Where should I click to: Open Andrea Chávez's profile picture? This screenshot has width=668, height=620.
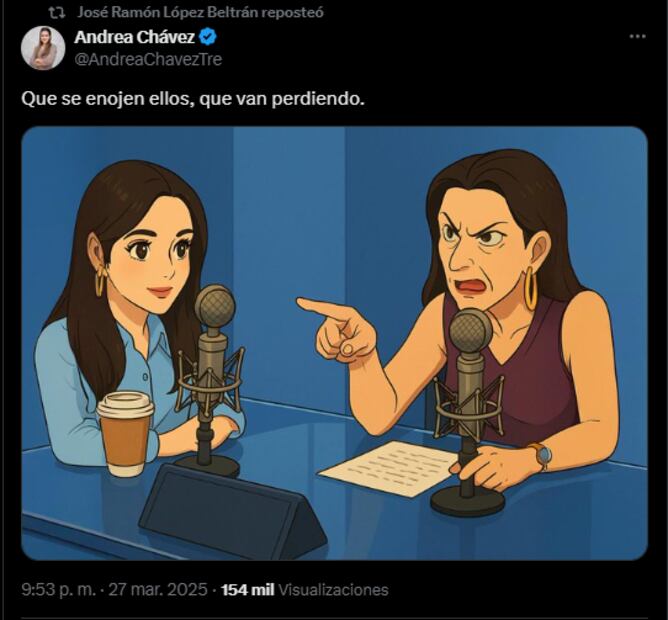(x=43, y=48)
